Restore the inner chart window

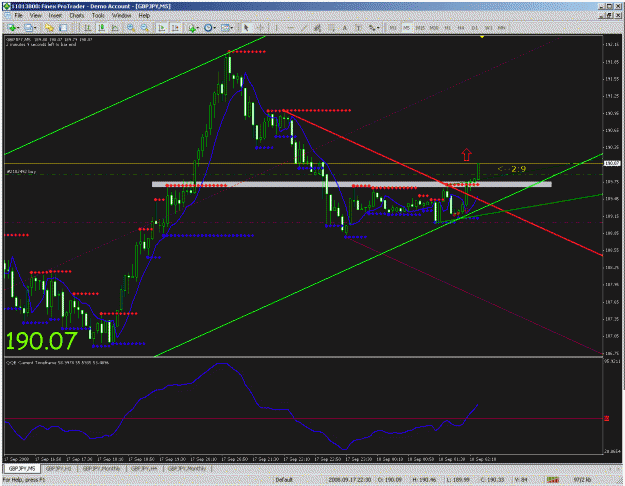609,16
